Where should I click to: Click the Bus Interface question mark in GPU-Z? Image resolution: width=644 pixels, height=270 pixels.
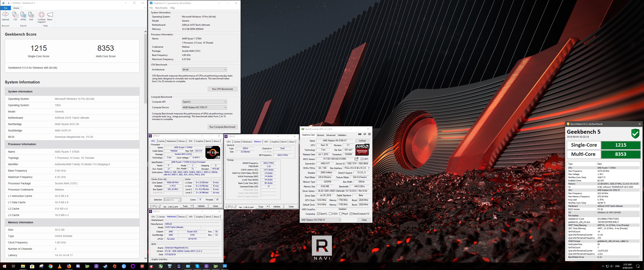(x=369, y=168)
